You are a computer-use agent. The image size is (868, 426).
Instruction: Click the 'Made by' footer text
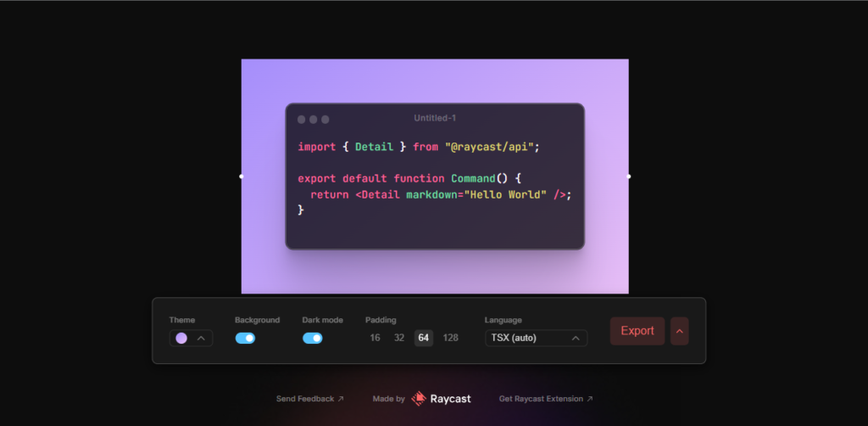(x=388, y=399)
